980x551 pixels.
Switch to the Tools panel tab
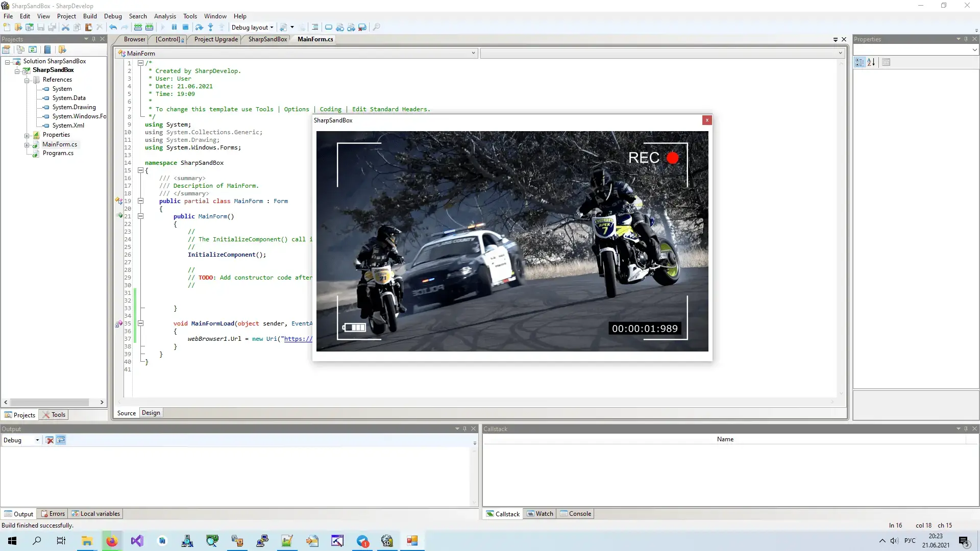(54, 415)
